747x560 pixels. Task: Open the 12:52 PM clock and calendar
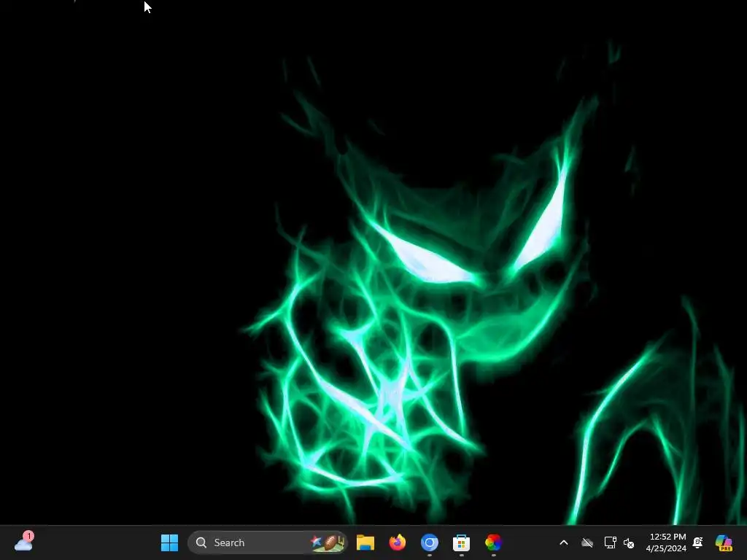(x=666, y=542)
